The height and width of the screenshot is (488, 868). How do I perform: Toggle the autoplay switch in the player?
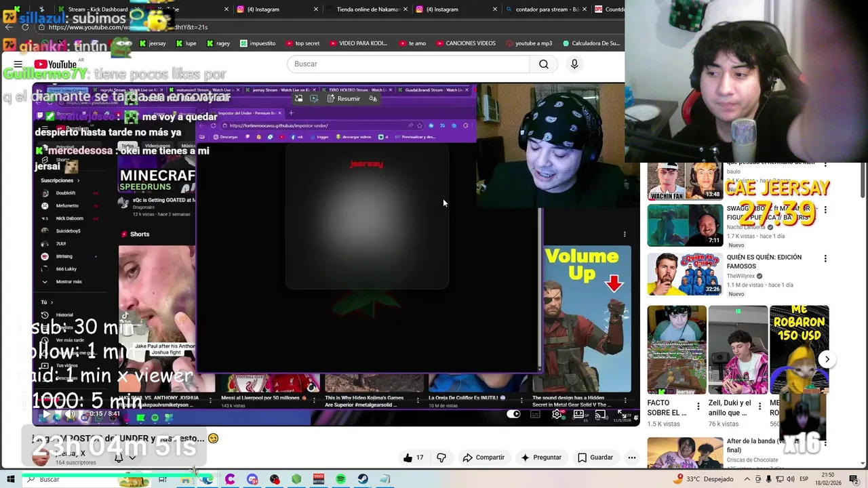513,414
